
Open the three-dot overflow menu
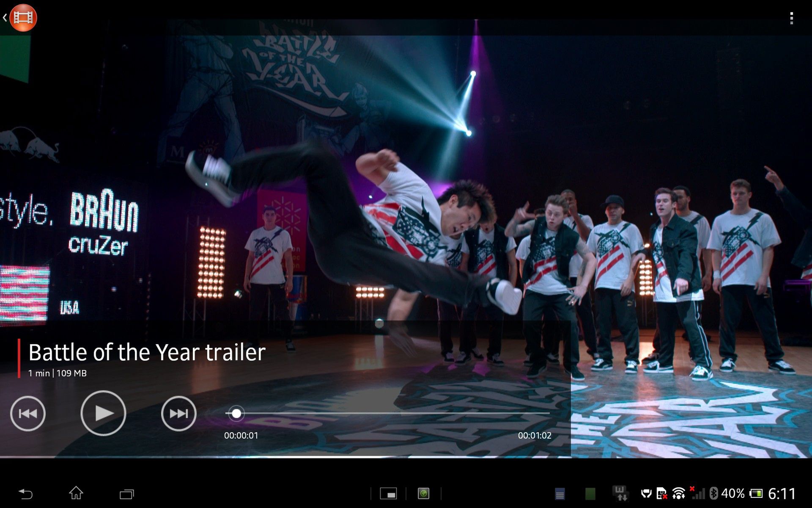(x=791, y=18)
